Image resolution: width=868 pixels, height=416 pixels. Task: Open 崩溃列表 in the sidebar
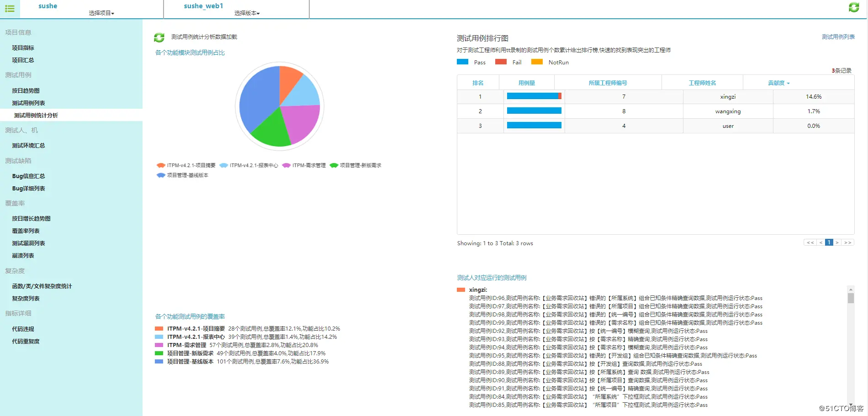click(x=23, y=256)
